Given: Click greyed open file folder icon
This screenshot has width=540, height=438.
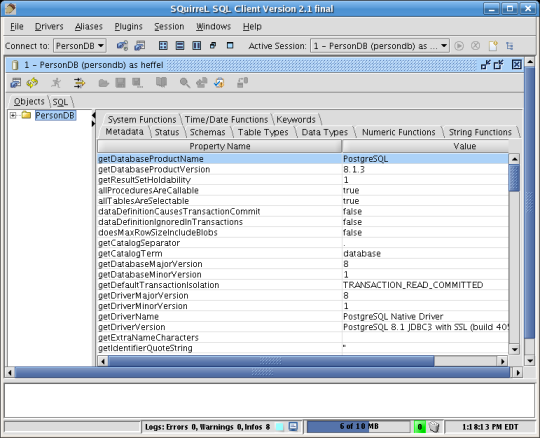Looking at the screenshot, I should (x=103, y=83).
